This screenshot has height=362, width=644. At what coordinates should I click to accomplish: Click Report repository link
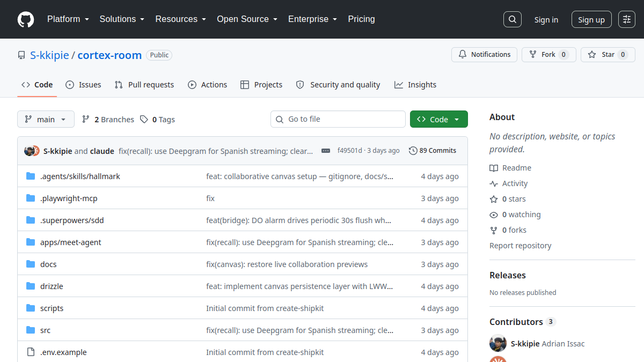[520, 246]
